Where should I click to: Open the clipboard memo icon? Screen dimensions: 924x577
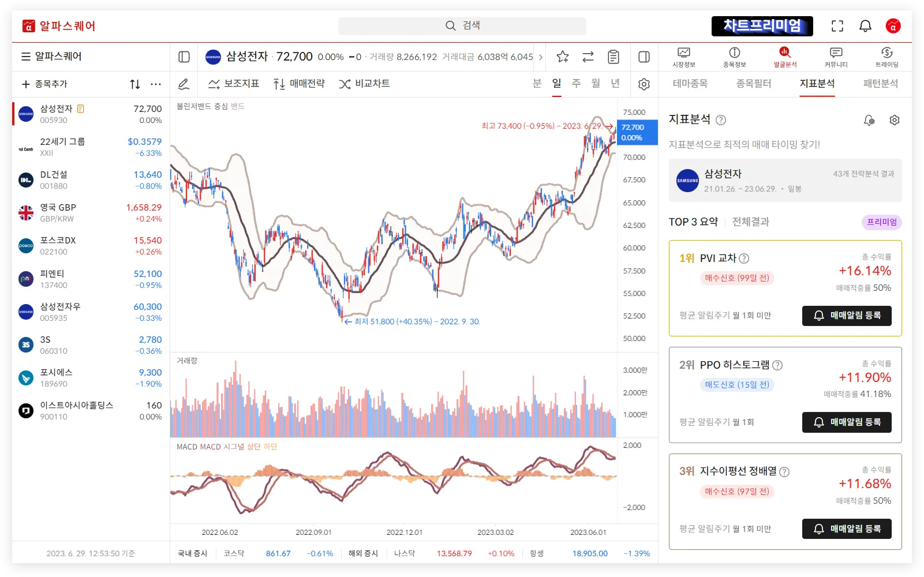coord(613,57)
